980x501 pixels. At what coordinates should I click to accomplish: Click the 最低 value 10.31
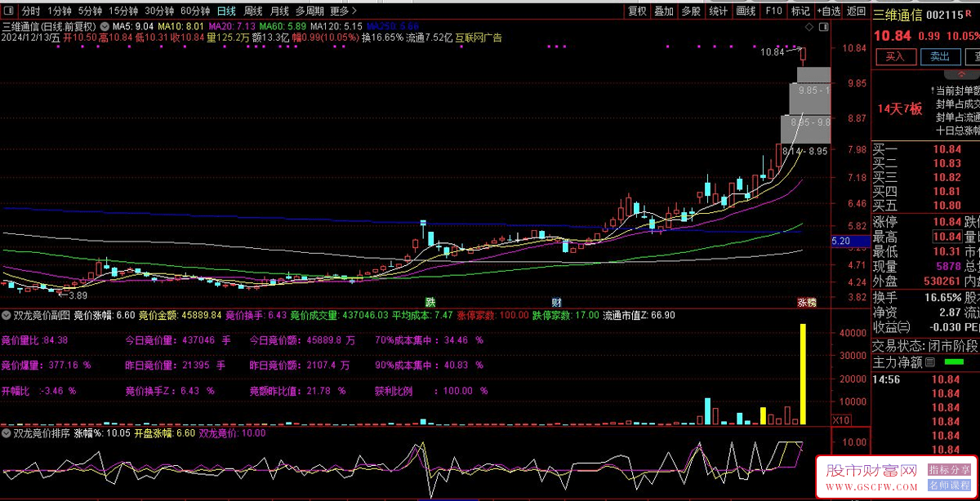click(947, 251)
